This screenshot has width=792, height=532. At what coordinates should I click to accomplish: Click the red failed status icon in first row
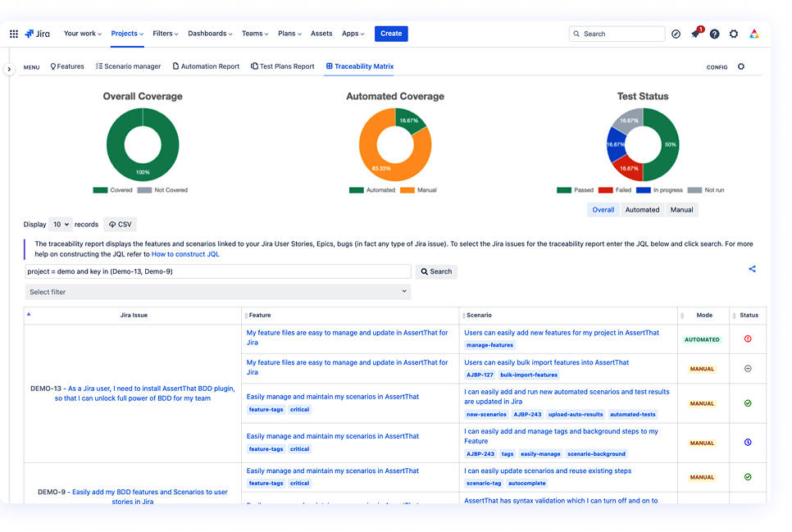click(x=747, y=339)
